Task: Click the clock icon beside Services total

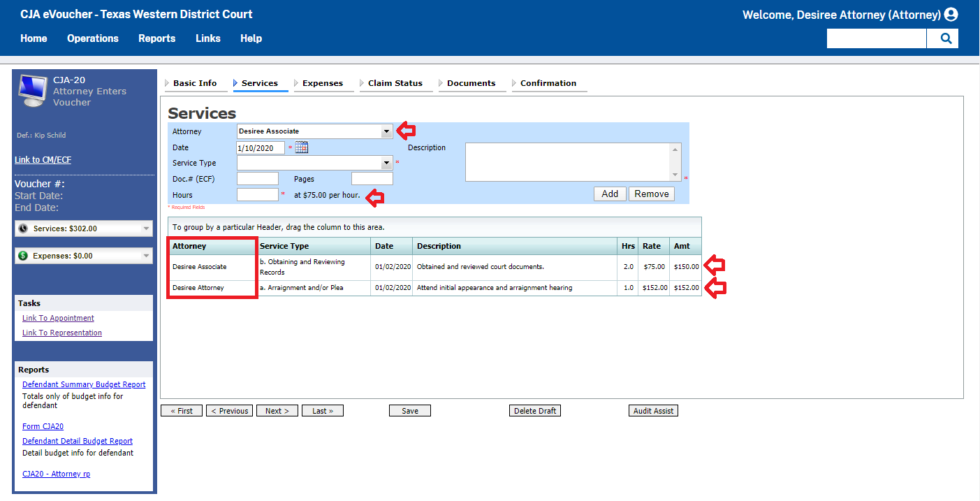Action: click(24, 228)
